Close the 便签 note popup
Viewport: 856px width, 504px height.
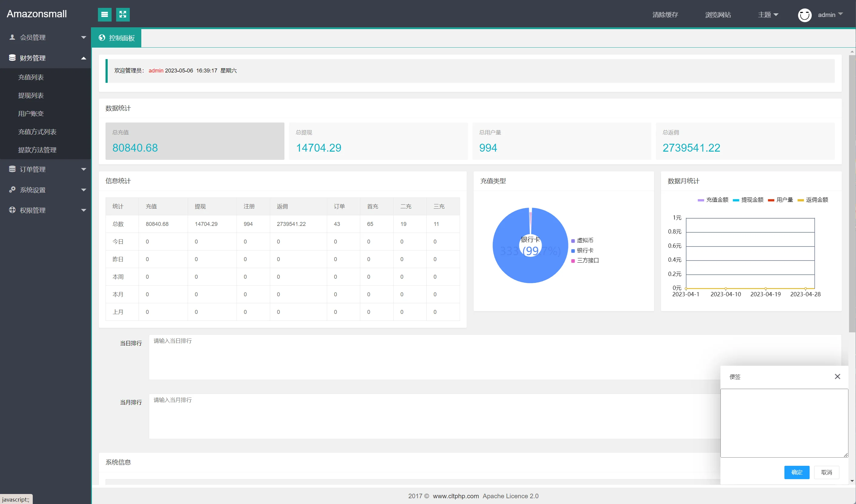pos(837,376)
